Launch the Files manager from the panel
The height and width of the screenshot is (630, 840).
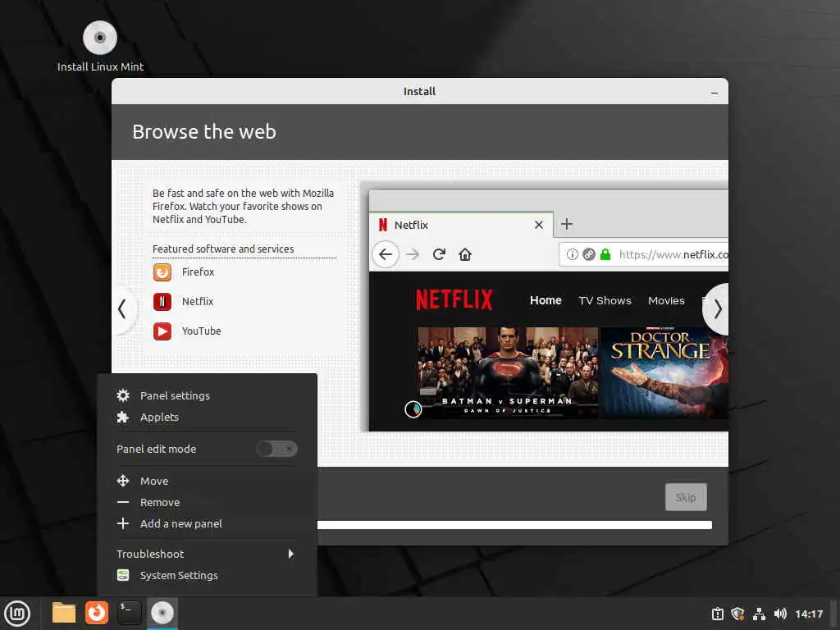point(64,613)
